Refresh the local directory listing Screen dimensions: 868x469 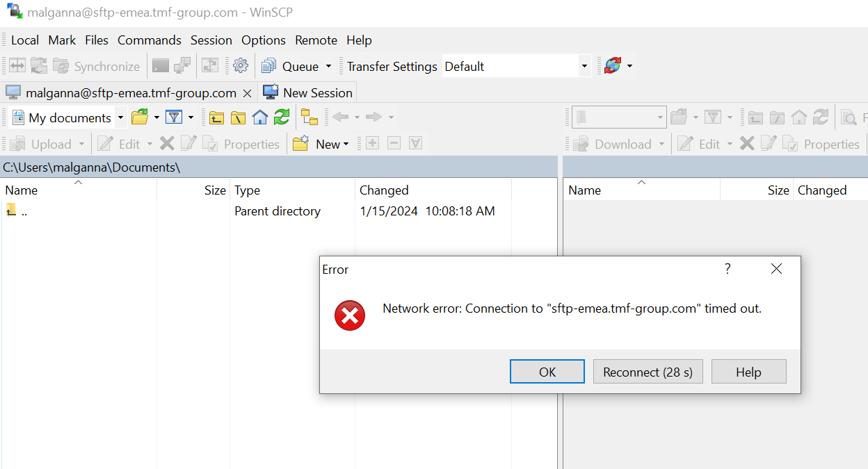(x=282, y=117)
